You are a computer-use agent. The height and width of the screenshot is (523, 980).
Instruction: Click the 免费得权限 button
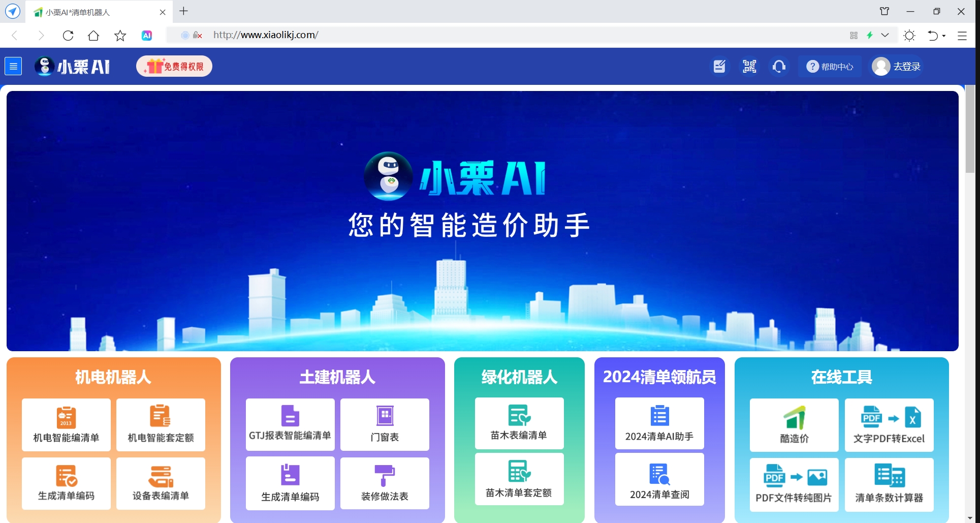(174, 67)
